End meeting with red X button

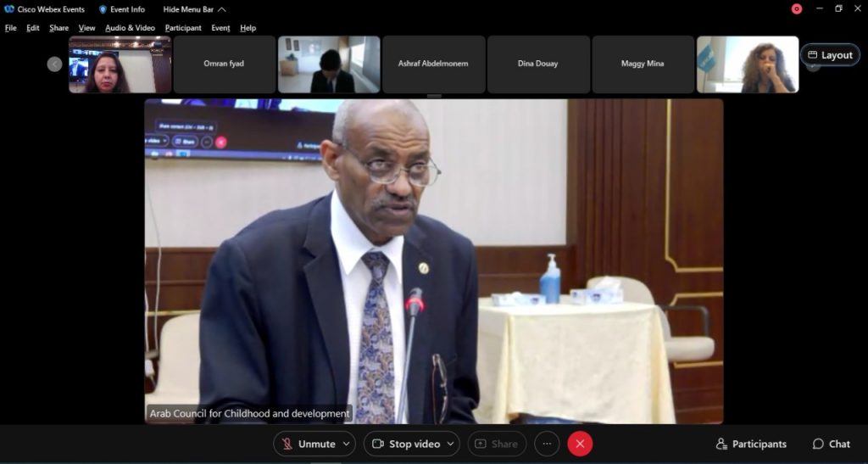[580, 444]
